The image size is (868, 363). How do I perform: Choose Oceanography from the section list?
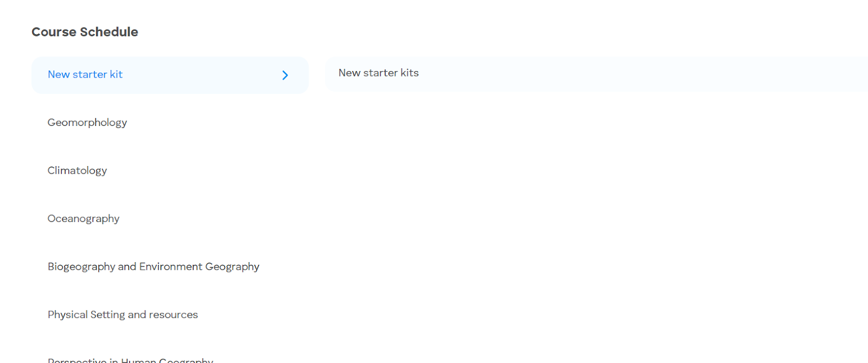[x=84, y=219]
